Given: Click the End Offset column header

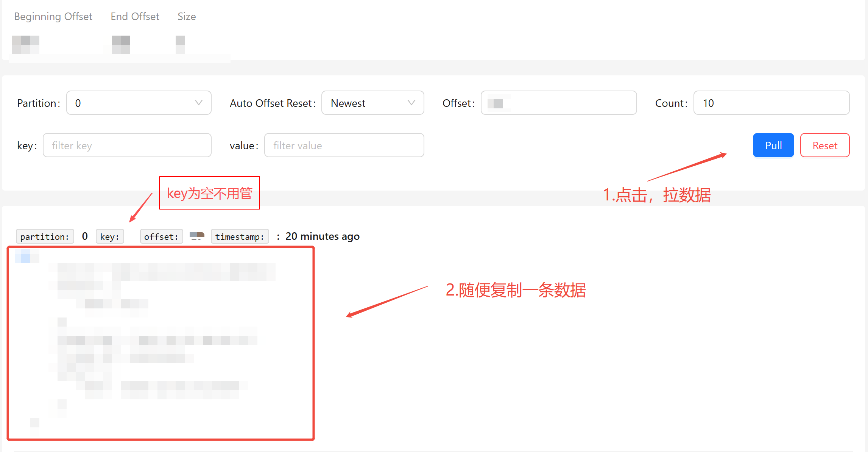Looking at the screenshot, I should pyautogui.click(x=135, y=17).
